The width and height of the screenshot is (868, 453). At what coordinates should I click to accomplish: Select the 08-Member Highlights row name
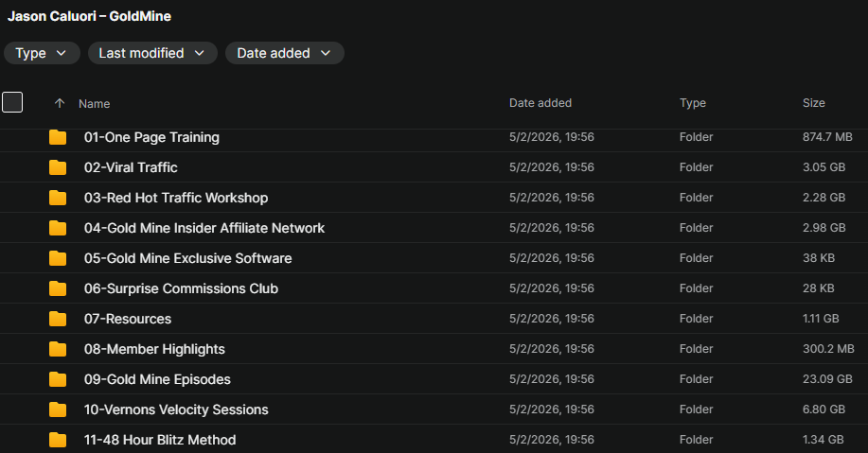pyautogui.click(x=154, y=349)
